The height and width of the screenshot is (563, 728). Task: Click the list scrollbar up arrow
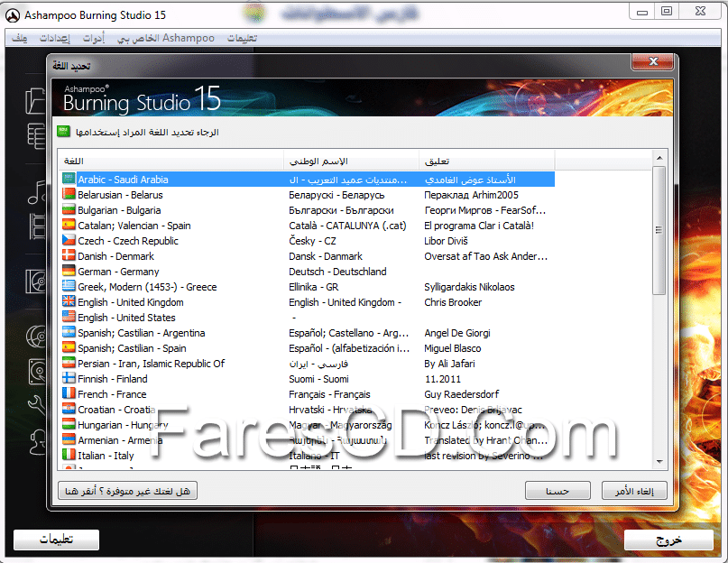[659, 158]
